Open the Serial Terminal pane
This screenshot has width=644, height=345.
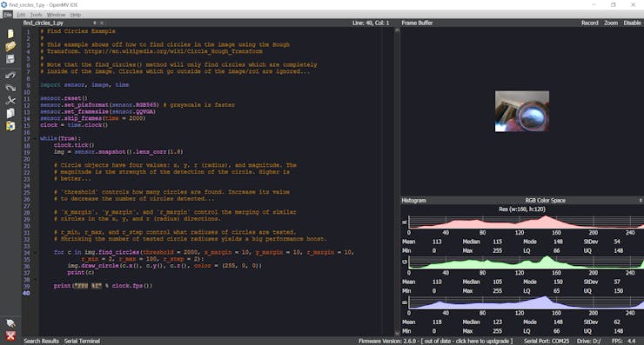(82, 341)
